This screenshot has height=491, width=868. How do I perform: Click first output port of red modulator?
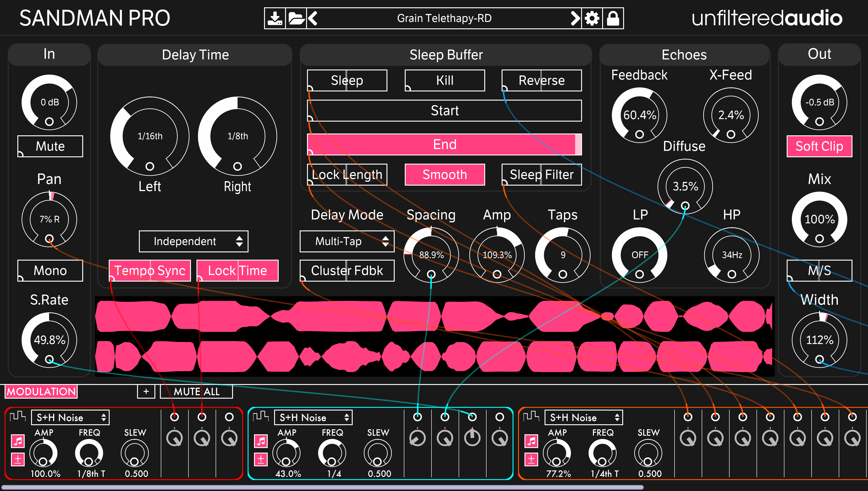point(175,417)
